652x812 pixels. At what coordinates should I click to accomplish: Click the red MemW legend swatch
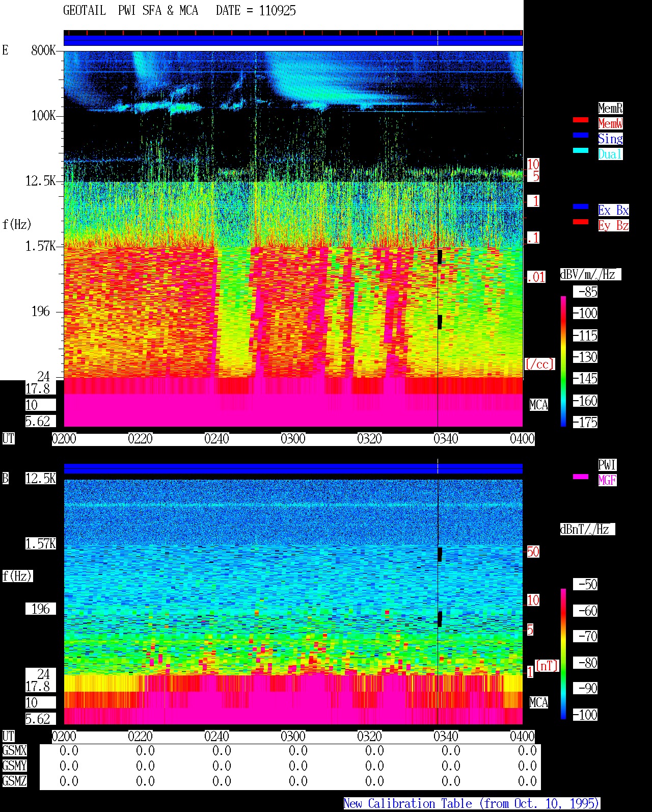click(x=581, y=120)
